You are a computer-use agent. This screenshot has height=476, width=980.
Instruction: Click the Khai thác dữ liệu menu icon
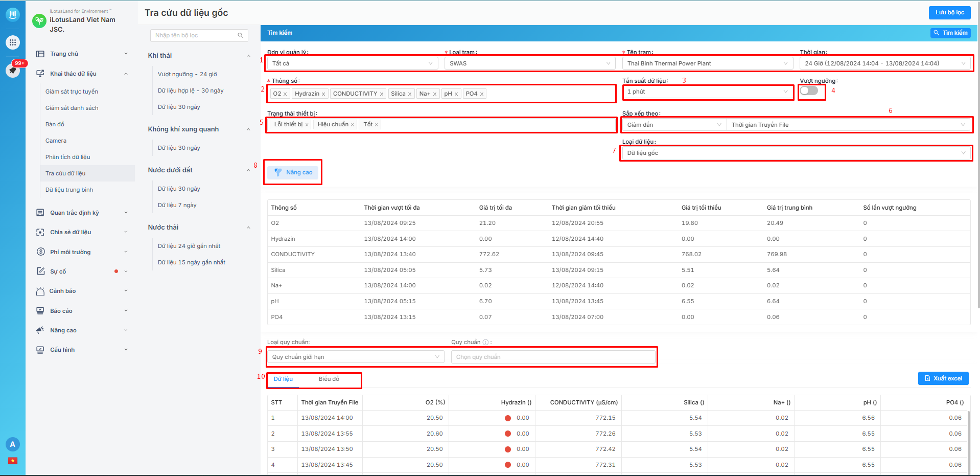tap(40, 74)
